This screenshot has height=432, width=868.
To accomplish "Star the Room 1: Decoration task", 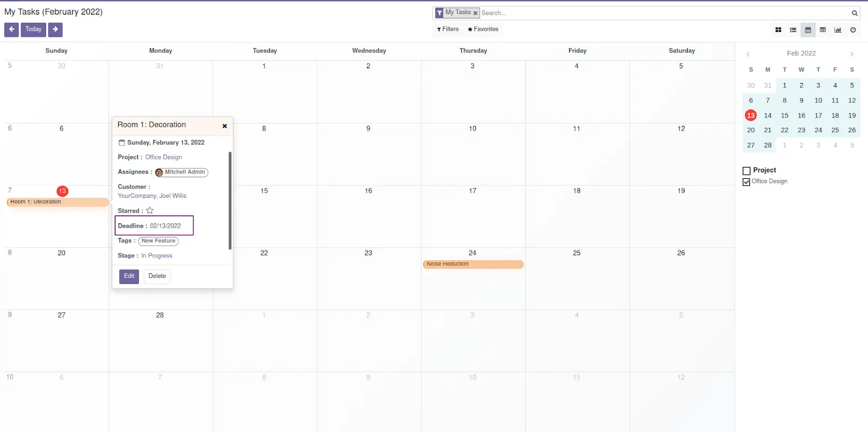I will click(150, 210).
